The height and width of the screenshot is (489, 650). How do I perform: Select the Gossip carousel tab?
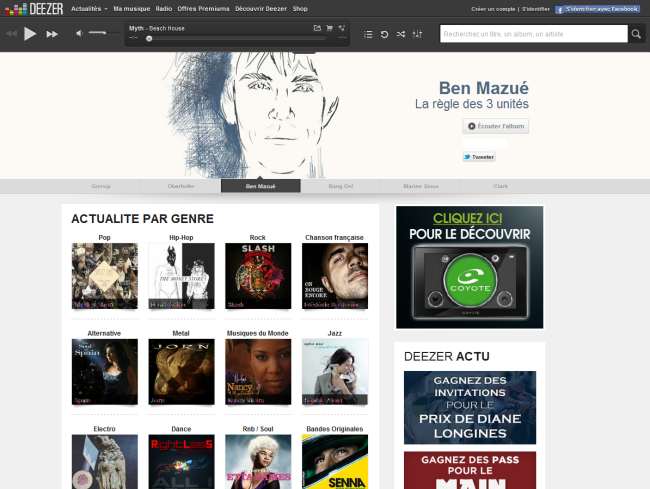tap(101, 186)
